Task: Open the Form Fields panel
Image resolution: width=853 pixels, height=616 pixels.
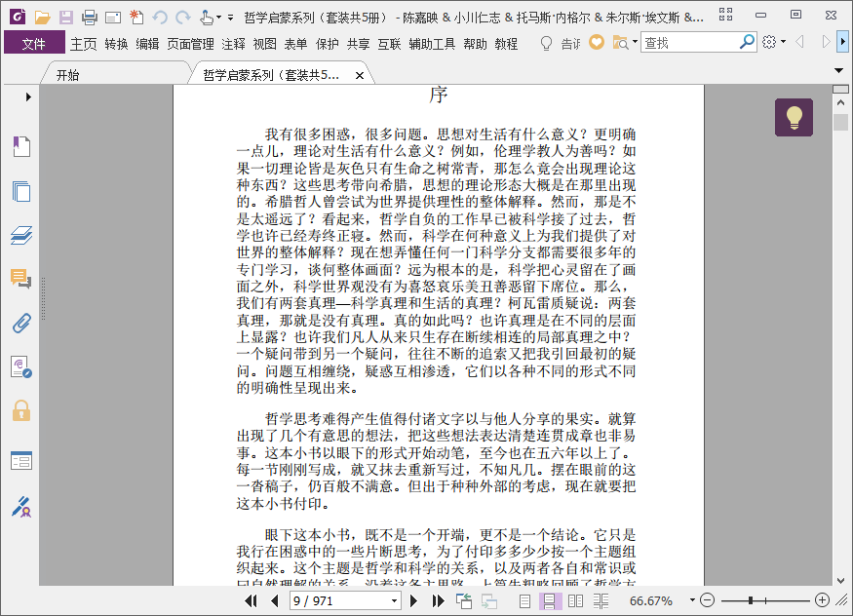Action: tap(21, 460)
